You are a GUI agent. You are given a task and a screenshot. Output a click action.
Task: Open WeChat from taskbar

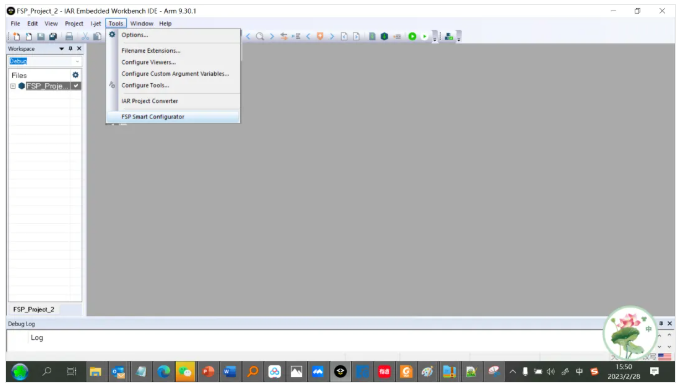(185, 371)
